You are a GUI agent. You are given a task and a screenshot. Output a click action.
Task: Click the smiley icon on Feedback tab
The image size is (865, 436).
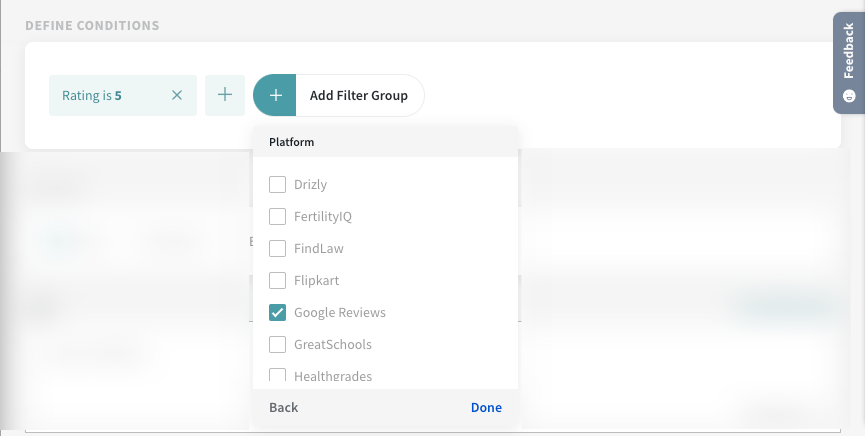click(x=849, y=96)
